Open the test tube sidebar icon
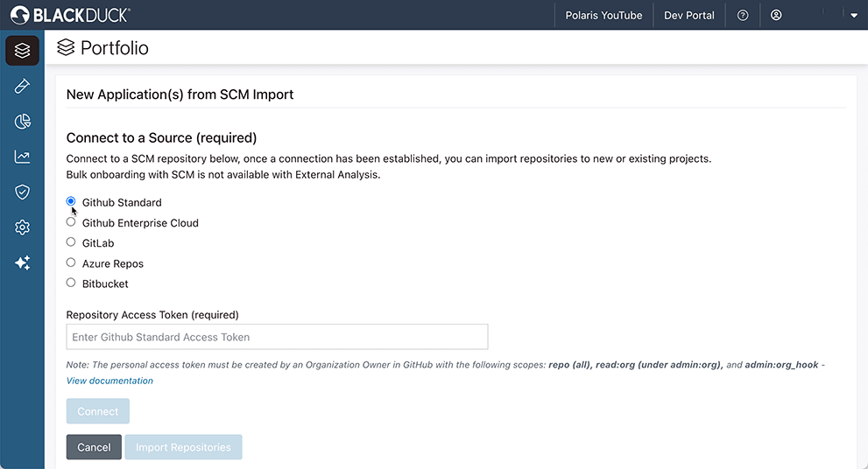 tap(22, 87)
